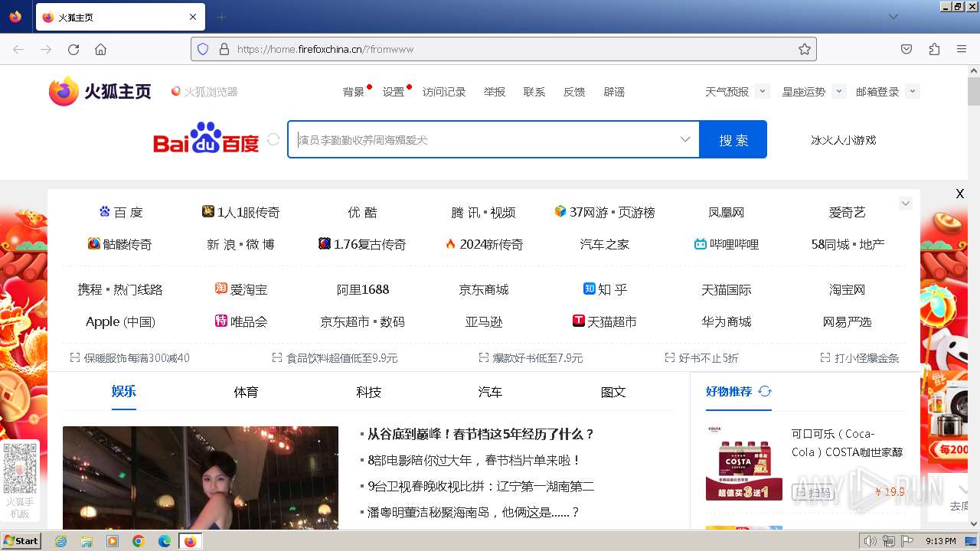Open the 百度 site link
Screen dimensions: 980x551
point(121,212)
